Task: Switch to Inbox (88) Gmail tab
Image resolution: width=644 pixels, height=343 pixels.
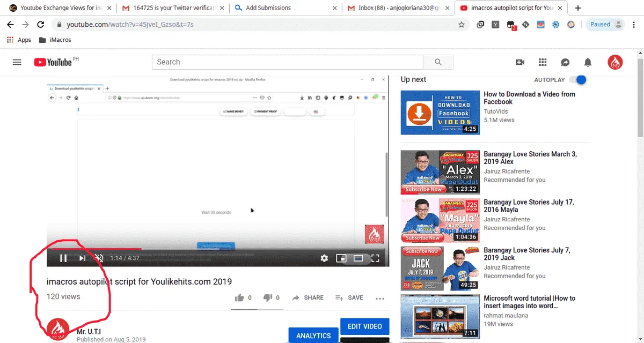Action: click(x=398, y=8)
